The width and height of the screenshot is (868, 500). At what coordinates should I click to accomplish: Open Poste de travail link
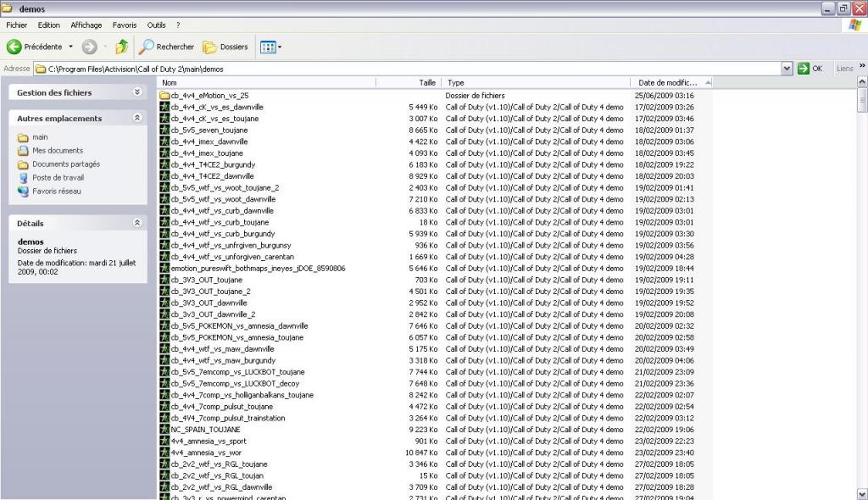pyautogui.click(x=58, y=177)
